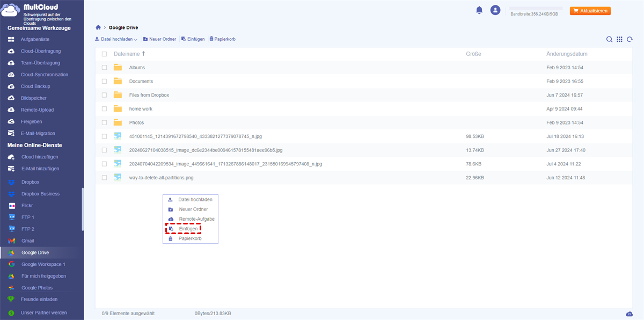The width and height of the screenshot is (644, 320).
Task: Check the Documents folder checkbox
Action: pos(104,82)
